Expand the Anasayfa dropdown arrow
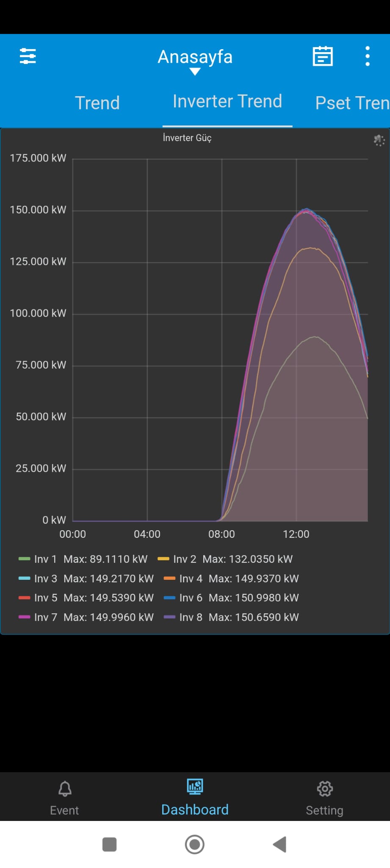390x868 pixels. pyautogui.click(x=195, y=72)
